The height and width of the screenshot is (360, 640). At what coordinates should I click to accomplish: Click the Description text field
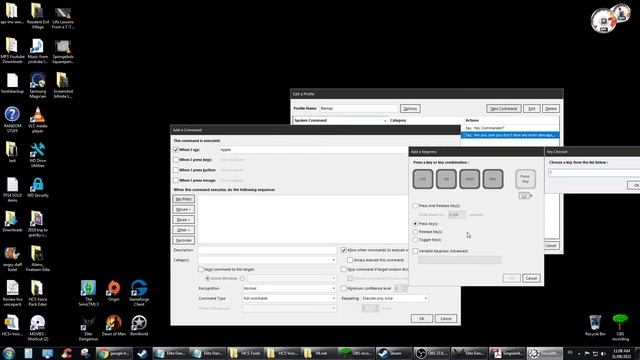pos(267,250)
